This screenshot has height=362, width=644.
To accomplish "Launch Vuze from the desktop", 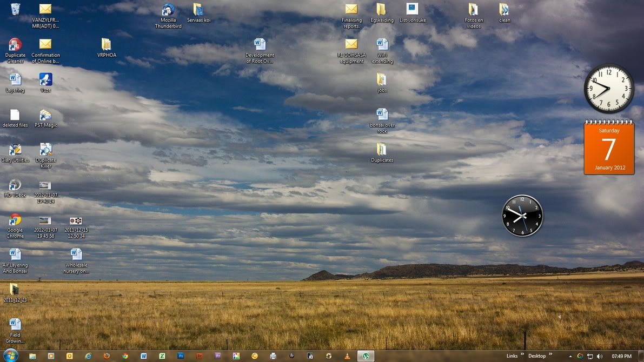I will [45, 80].
